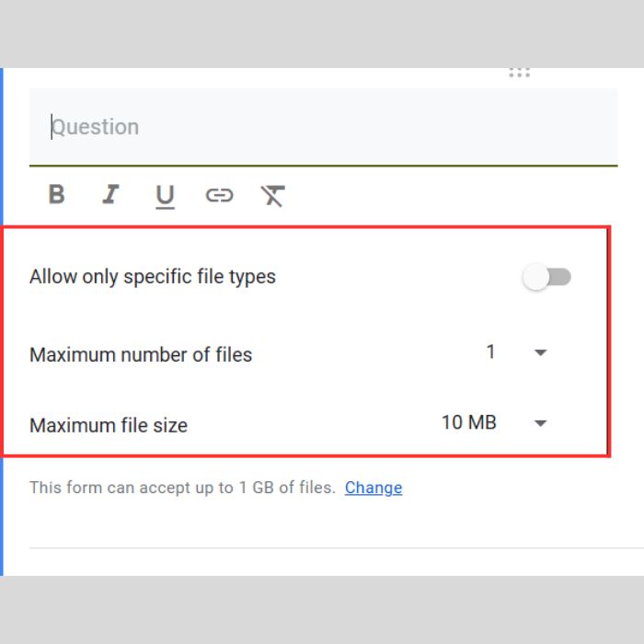The image size is (644, 644).
Task: Open Maximum number of files dropdown
Action: pyautogui.click(x=541, y=352)
